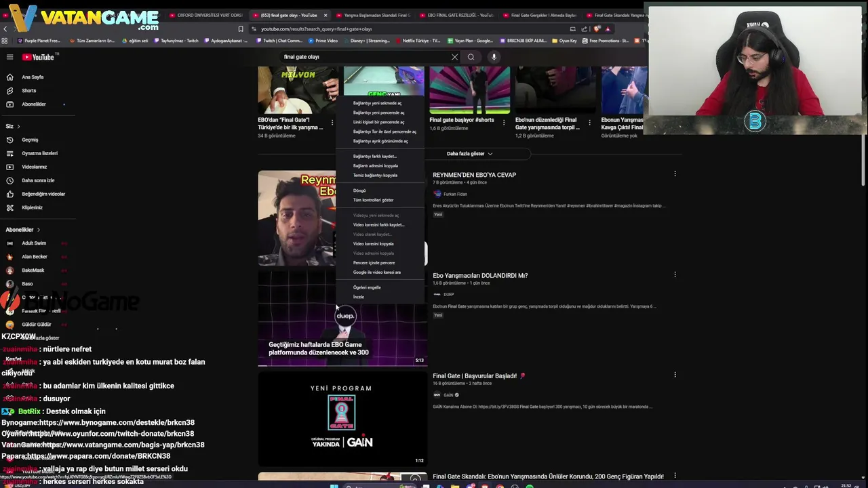Open Ana Sayfa in the sidebar

pyautogui.click(x=32, y=77)
